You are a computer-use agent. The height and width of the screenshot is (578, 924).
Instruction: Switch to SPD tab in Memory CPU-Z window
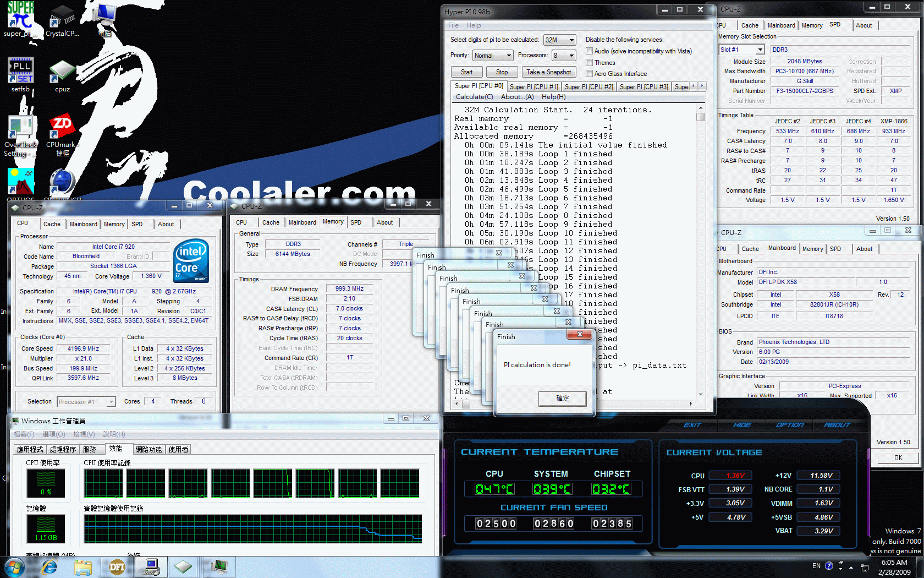click(x=356, y=222)
